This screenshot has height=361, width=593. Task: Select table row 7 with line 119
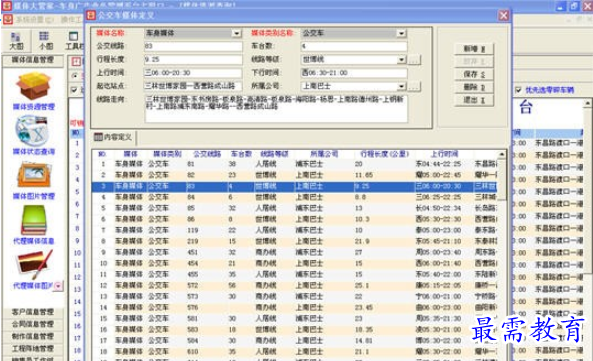pyautogui.click(x=295, y=230)
